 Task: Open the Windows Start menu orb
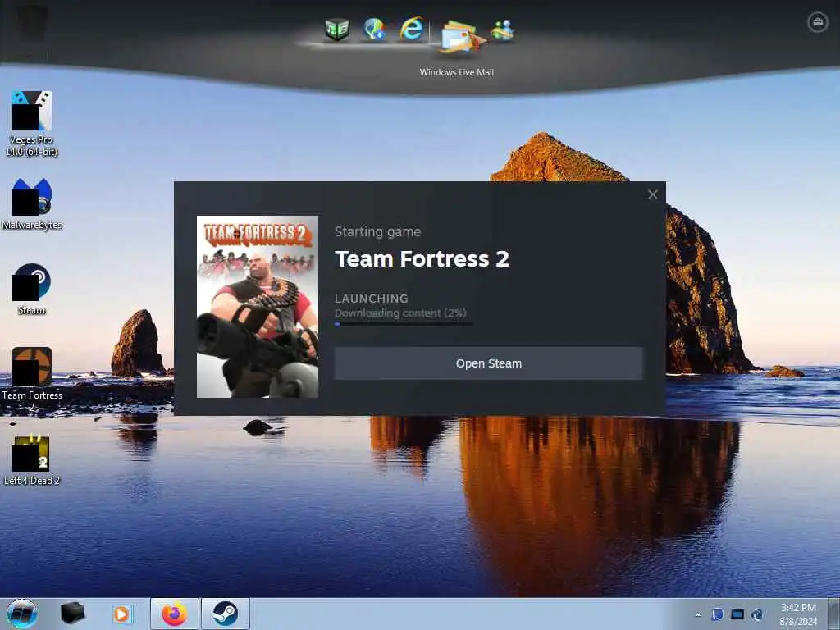point(22,614)
